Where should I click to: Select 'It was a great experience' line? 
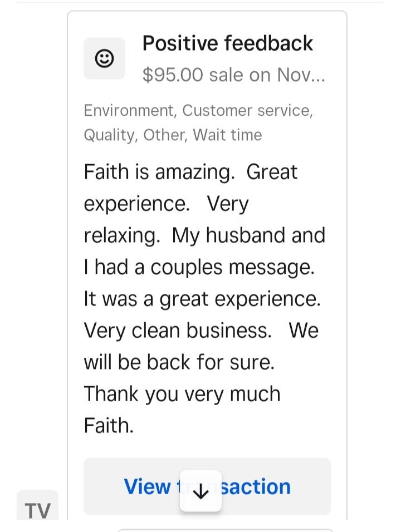pos(202,299)
